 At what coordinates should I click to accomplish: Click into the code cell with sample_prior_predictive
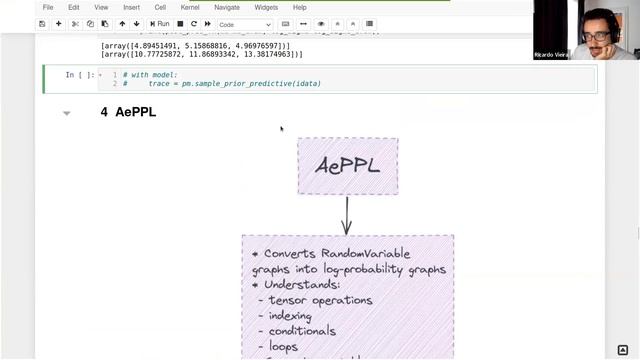coord(347,79)
